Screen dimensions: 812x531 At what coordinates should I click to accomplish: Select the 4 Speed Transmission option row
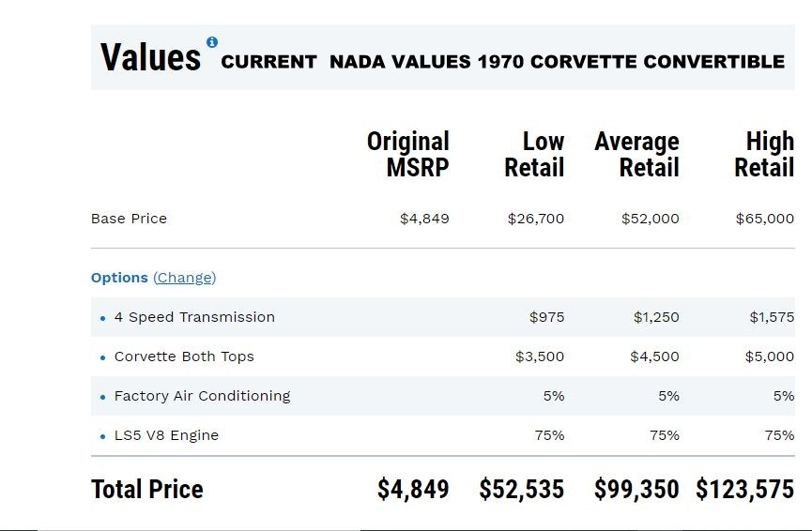click(194, 317)
